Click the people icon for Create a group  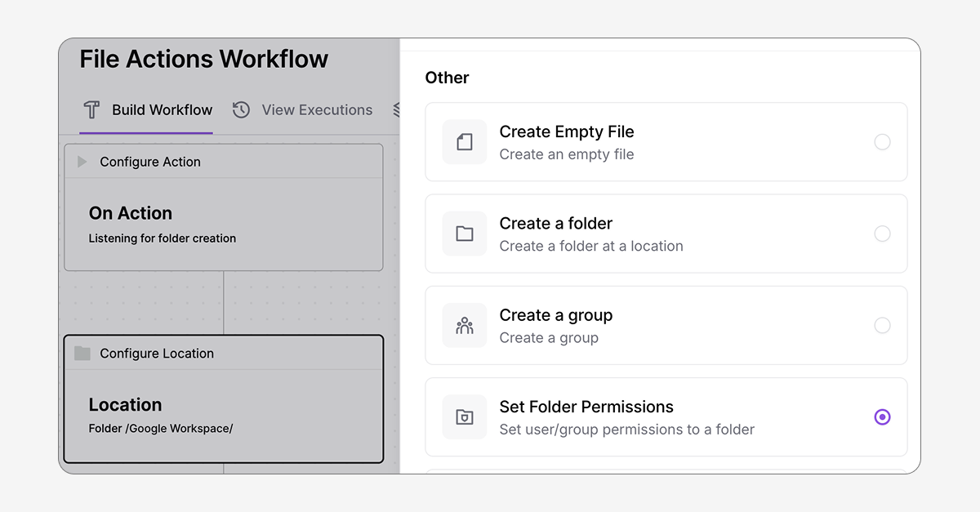464,325
